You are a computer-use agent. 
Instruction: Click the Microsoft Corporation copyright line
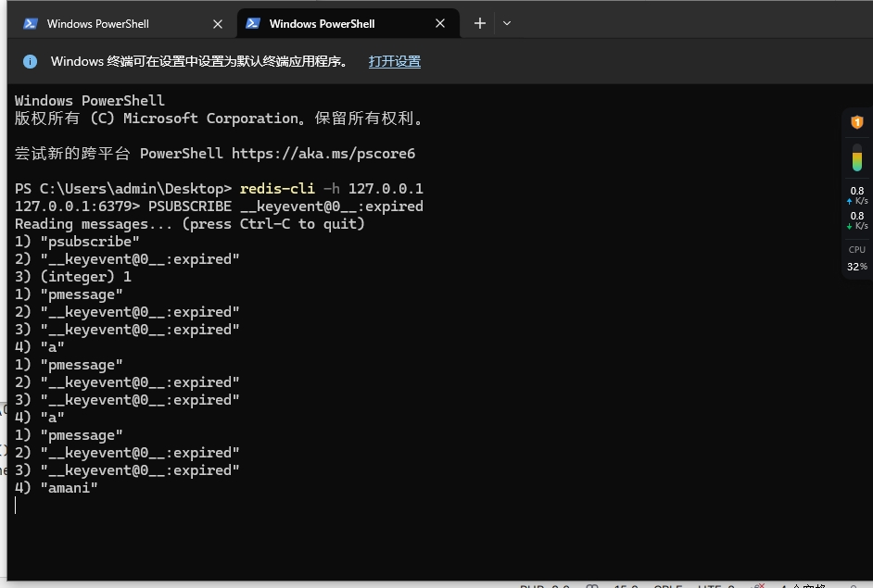coord(219,119)
